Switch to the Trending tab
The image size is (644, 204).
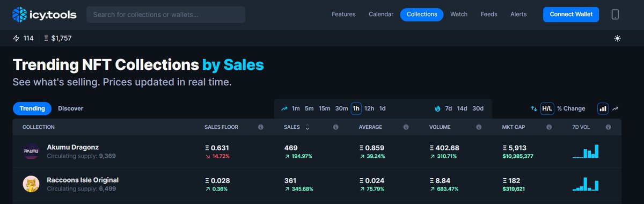tap(32, 108)
